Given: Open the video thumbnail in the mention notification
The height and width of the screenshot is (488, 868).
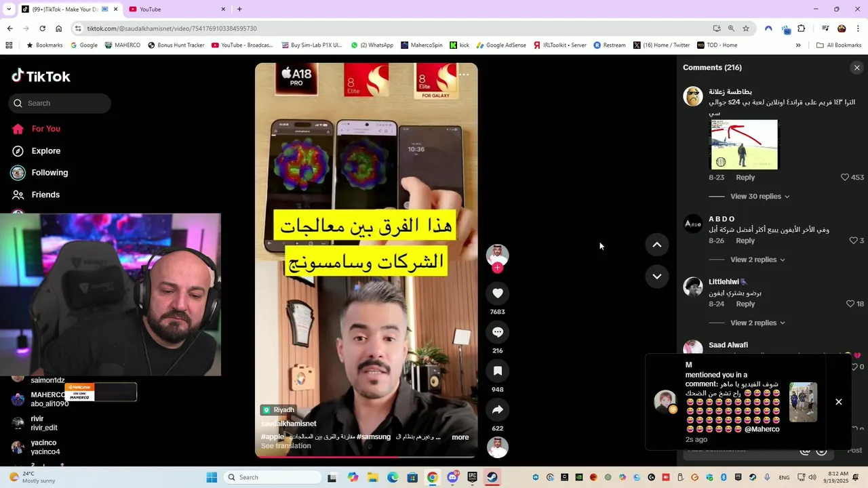Looking at the screenshot, I should 803,402.
